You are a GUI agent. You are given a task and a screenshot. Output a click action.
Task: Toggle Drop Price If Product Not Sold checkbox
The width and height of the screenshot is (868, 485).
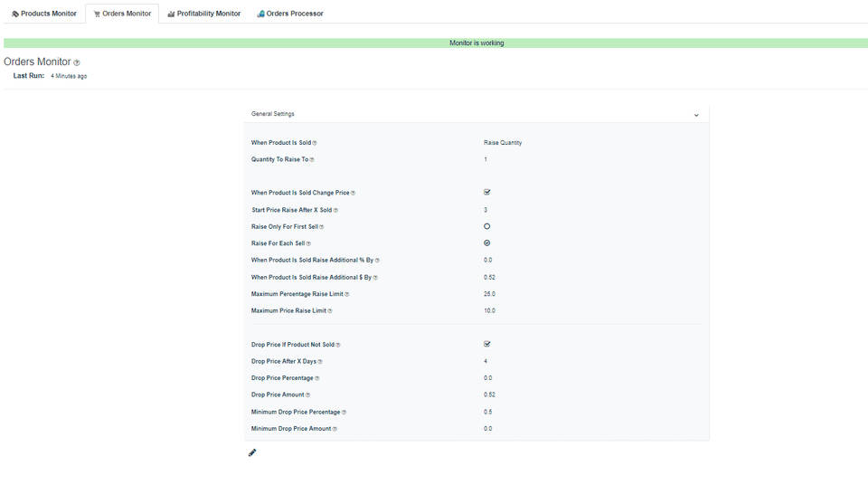coord(487,344)
